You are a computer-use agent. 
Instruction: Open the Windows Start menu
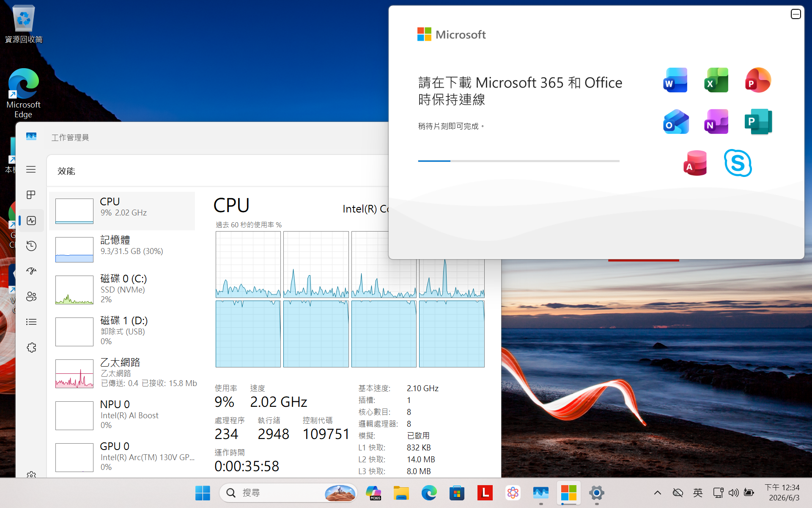coord(203,493)
